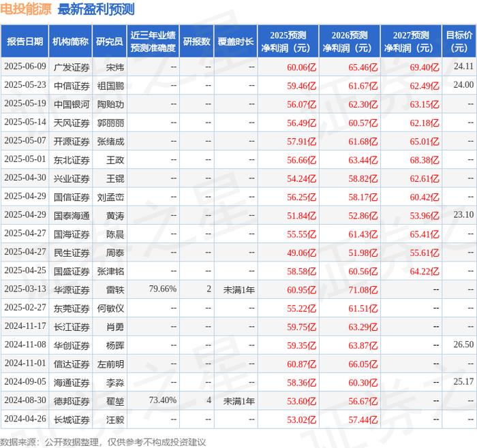Click the 东莞证券 institution cell
This screenshot has width=477, height=448.
point(72,308)
